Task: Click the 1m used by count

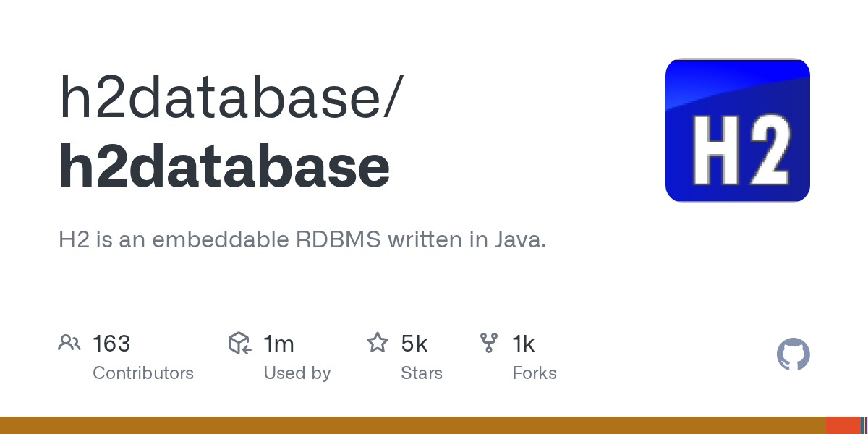Action: coord(278,344)
